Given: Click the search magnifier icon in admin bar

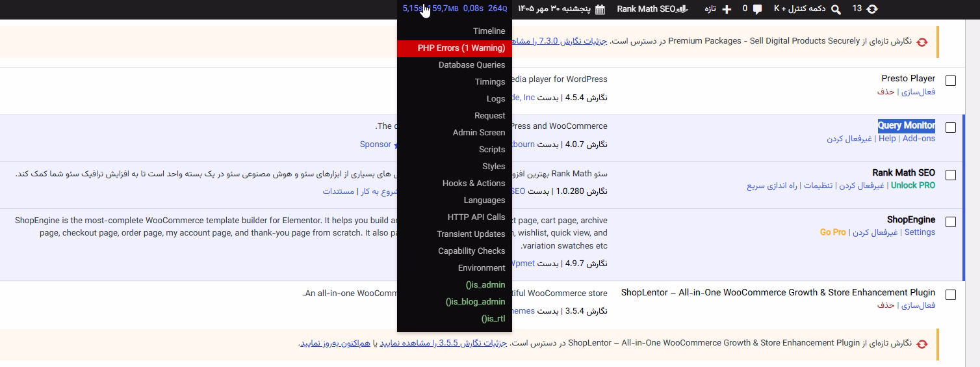Looking at the screenshot, I should click(836, 9).
